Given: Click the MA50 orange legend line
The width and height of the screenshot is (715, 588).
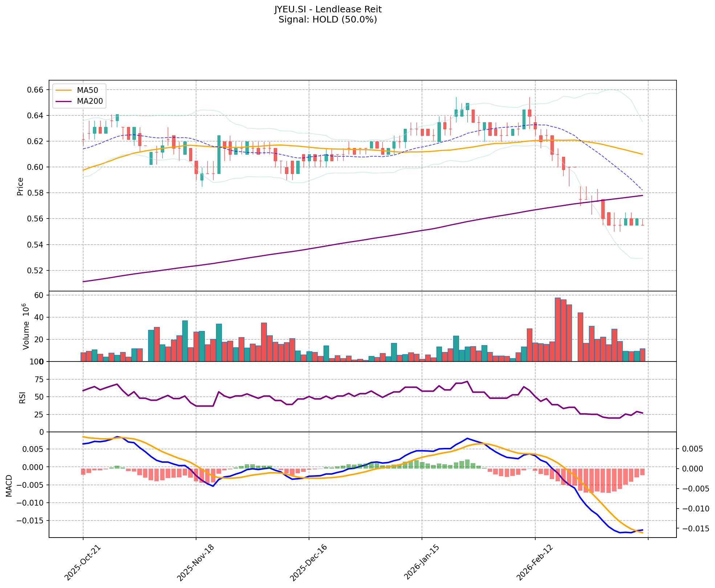Looking at the screenshot, I should tap(64, 90).
